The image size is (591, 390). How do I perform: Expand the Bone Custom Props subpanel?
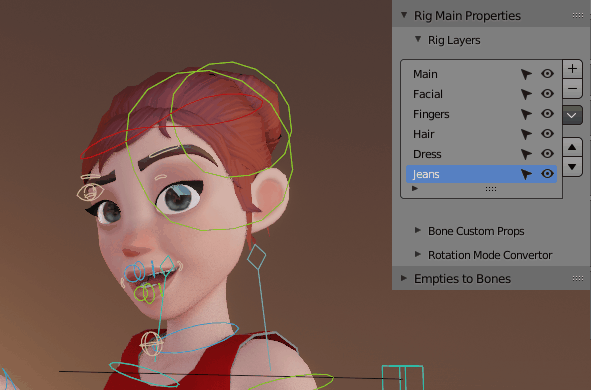[418, 230]
